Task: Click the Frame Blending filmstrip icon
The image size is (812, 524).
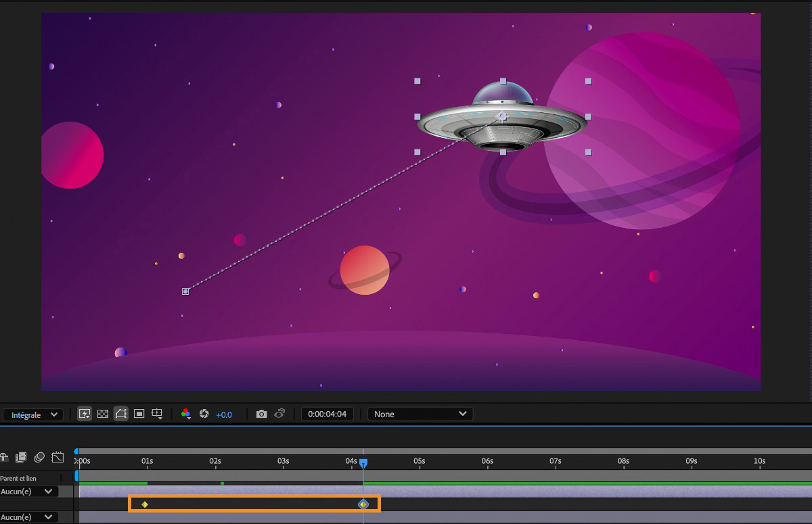Action: click(21, 458)
